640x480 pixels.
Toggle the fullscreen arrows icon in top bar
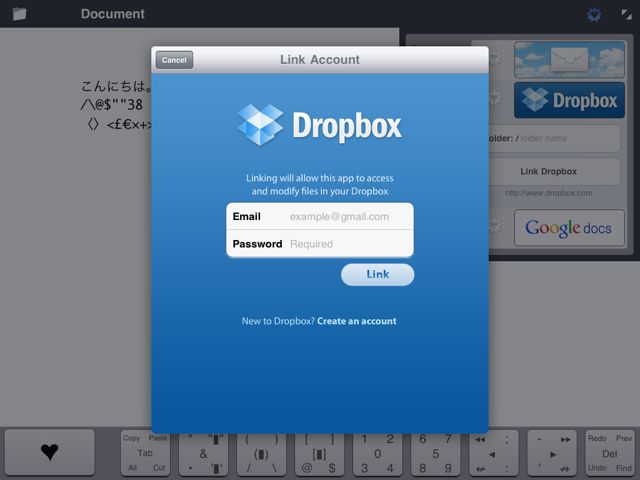coord(626,15)
